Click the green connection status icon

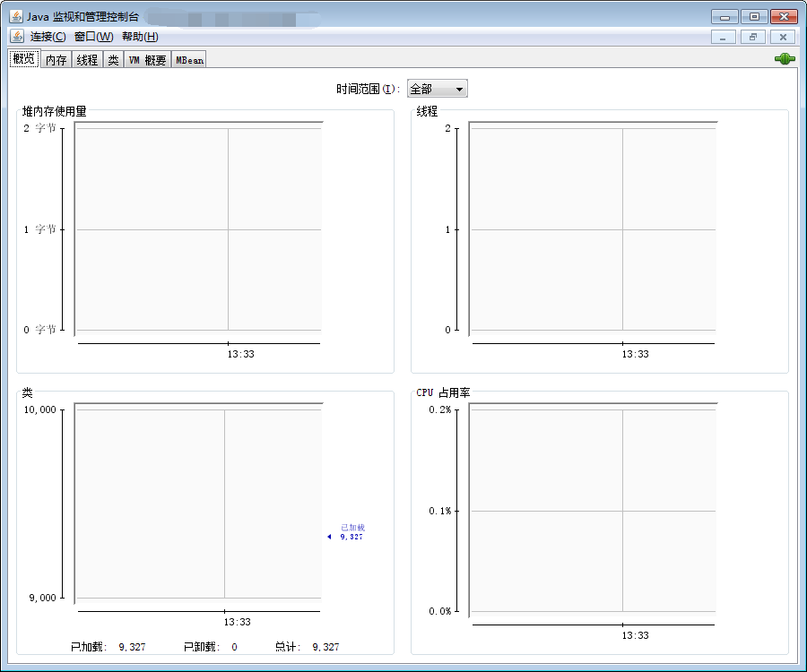785,59
